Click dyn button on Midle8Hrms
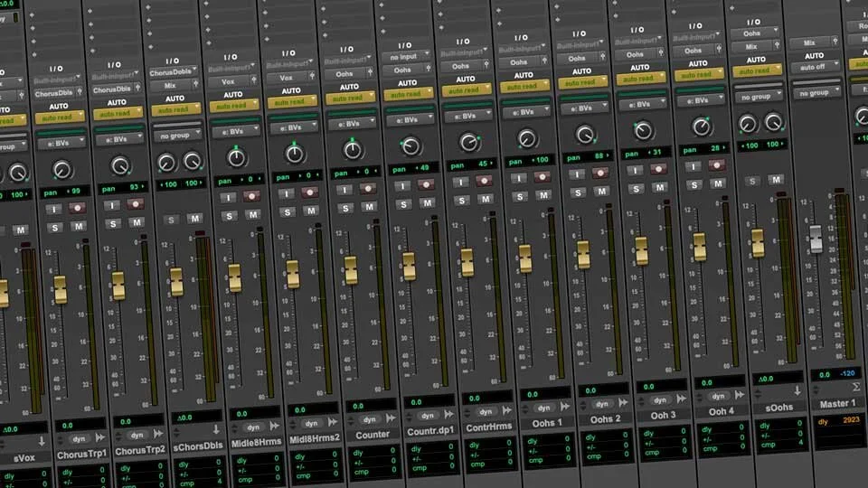 (253, 427)
